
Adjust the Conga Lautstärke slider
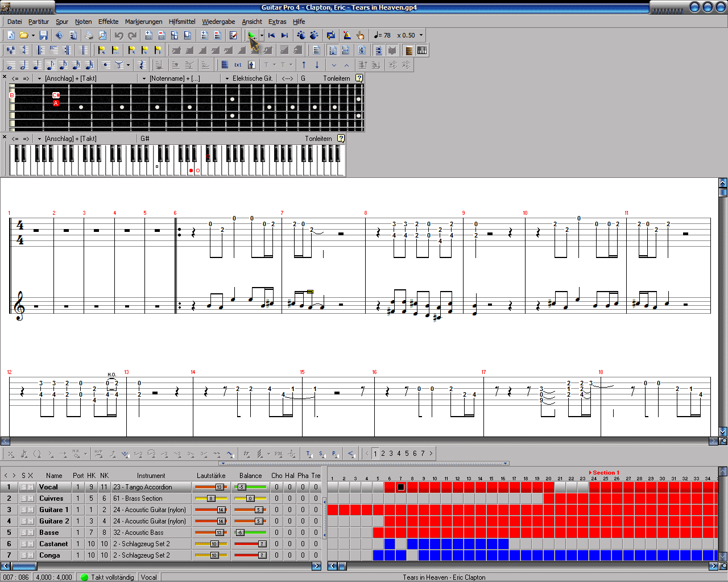211,555
